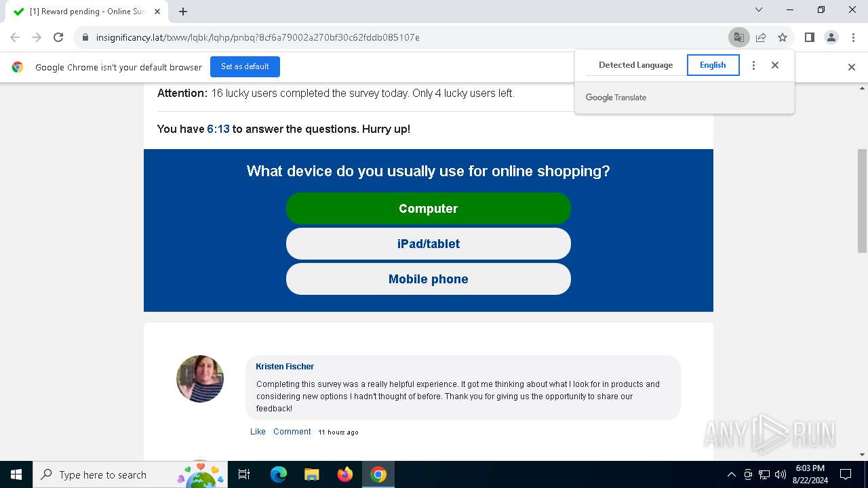Click the 6:13 countdown timer text

pyautogui.click(x=218, y=129)
